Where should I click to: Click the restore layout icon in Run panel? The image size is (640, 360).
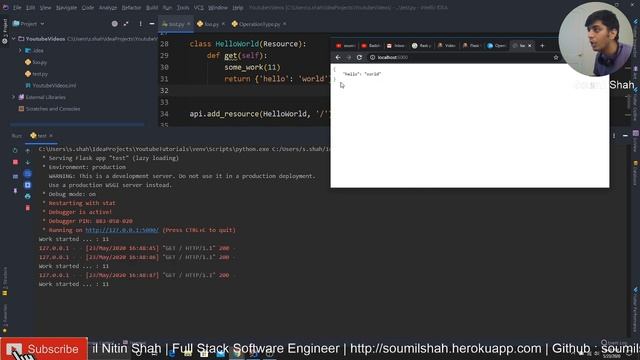16,177
